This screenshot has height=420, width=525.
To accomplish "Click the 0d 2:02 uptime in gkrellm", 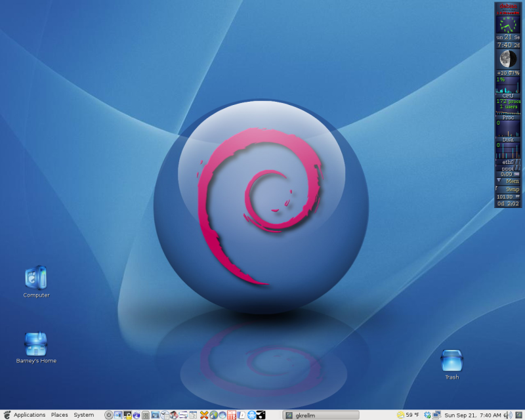I will pyautogui.click(x=508, y=203).
